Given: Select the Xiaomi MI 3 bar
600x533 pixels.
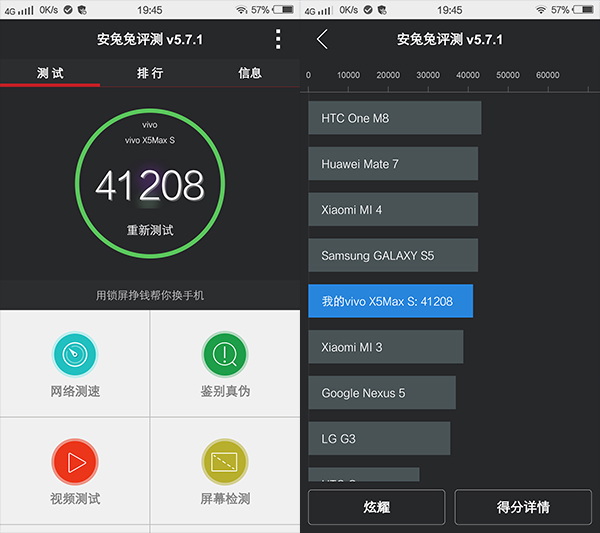Looking at the screenshot, I should click(386, 347).
